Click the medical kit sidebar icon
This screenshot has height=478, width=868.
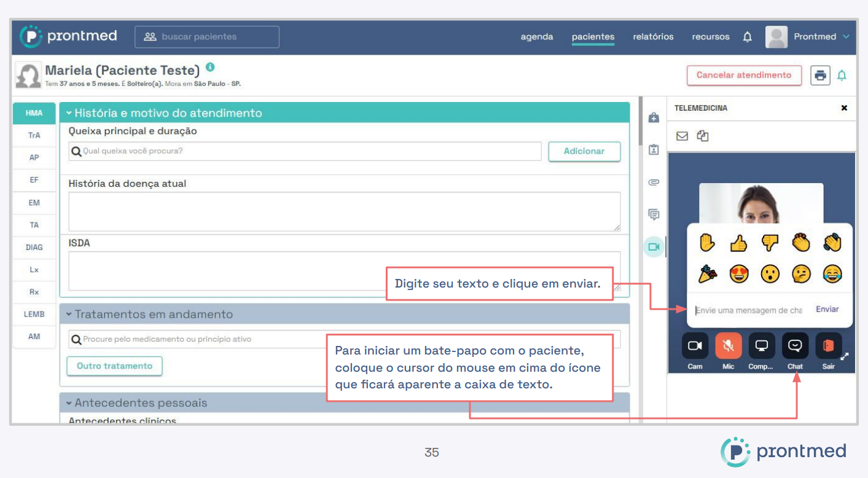[654, 118]
